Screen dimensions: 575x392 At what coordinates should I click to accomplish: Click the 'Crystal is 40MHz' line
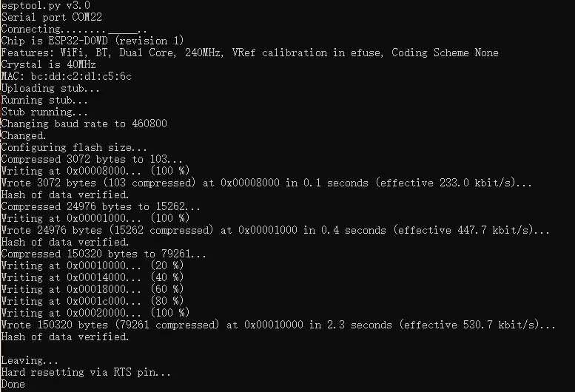[48, 64]
